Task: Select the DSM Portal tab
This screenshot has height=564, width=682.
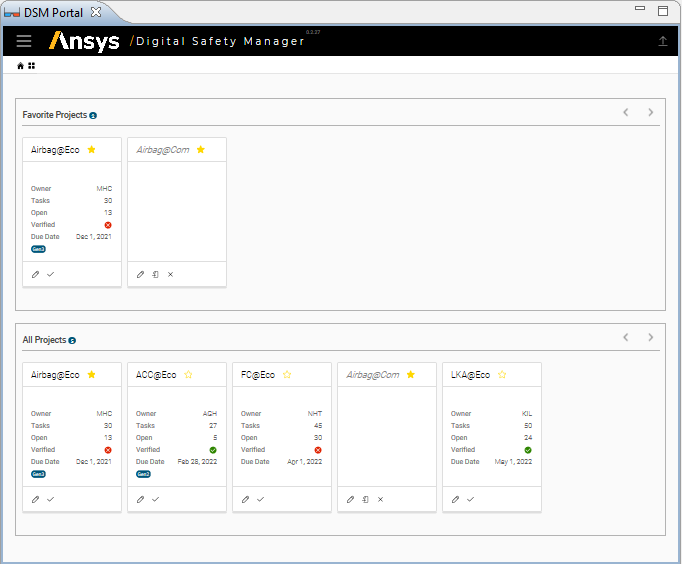Action: [53, 12]
